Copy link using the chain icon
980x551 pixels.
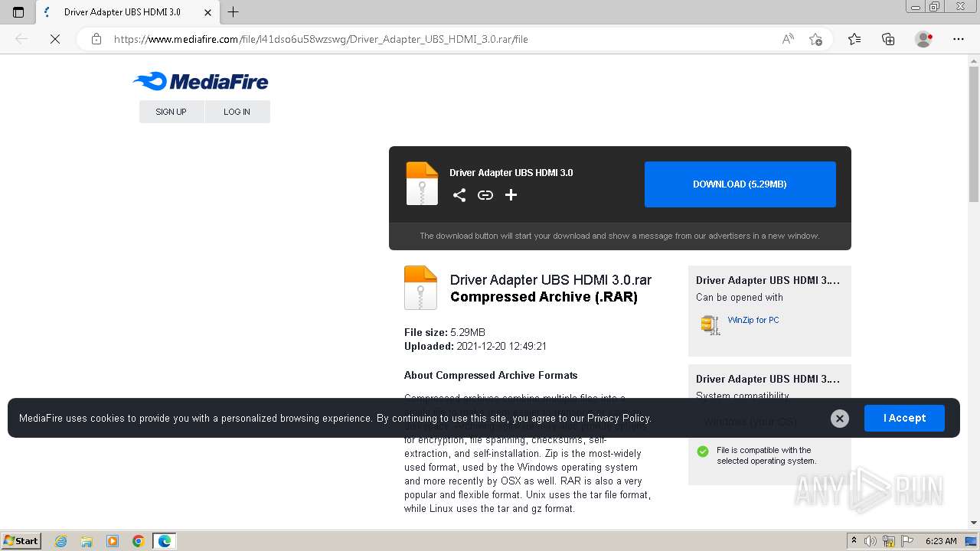[485, 195]
